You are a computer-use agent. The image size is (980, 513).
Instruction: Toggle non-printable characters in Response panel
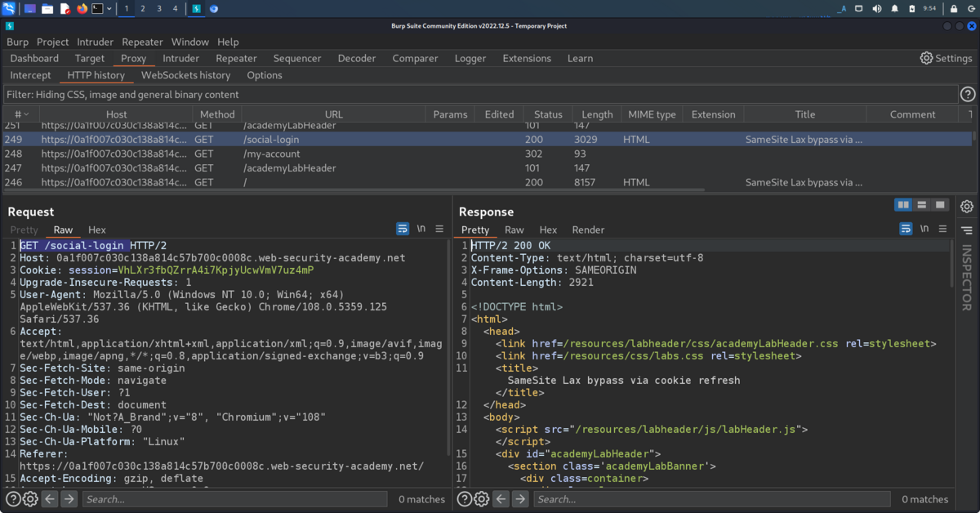coord(924,229)
